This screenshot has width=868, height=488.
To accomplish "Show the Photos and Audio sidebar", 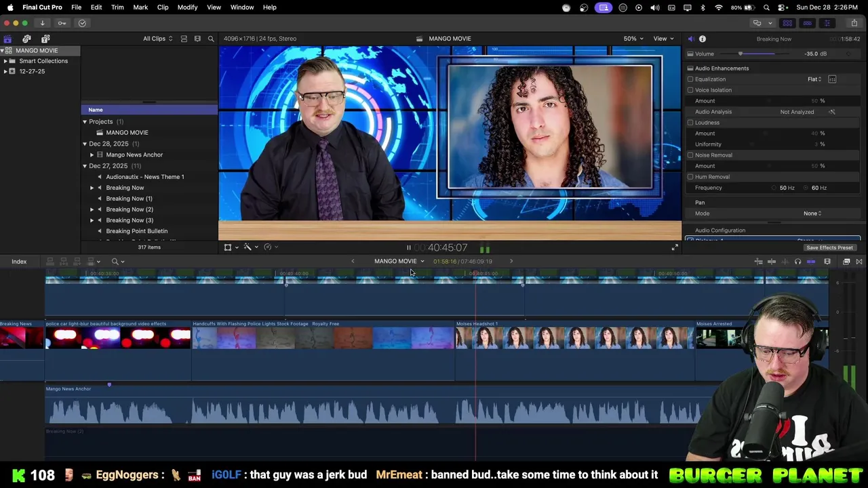I will (26, 39).
